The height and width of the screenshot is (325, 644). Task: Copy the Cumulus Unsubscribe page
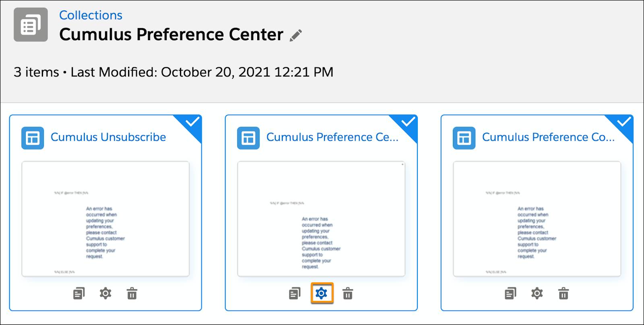79,293
